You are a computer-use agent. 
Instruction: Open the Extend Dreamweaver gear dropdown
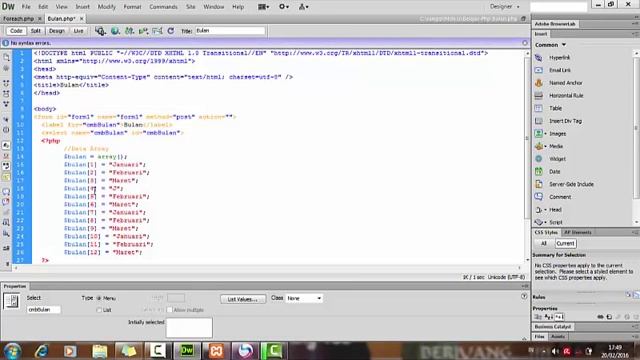pyautogui.click(x=284, y=7)
